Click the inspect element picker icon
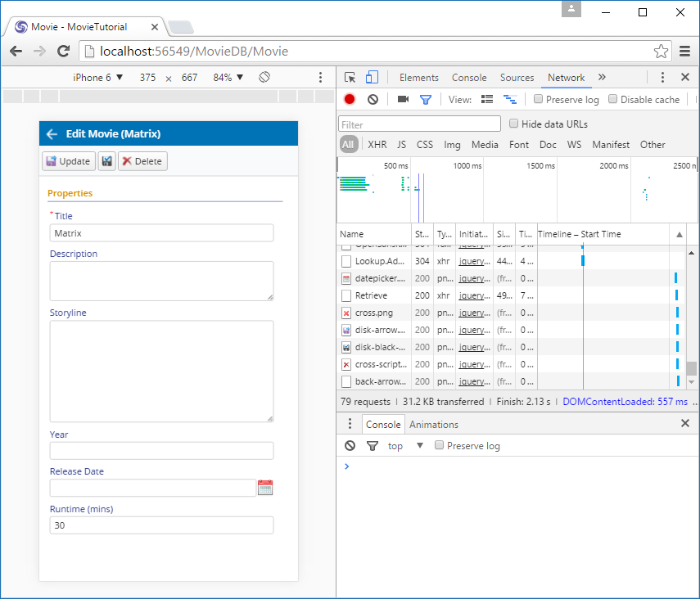The image size is (700, 599). tap(350, 78)
